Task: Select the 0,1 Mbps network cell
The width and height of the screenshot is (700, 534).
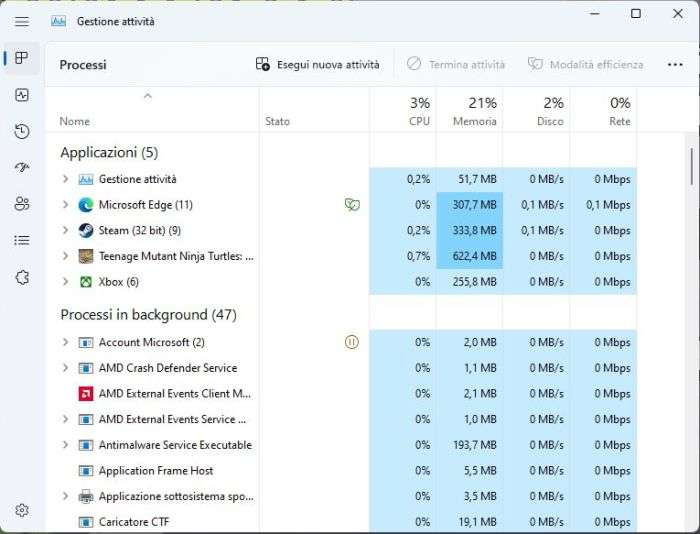Action: point(603,205)
